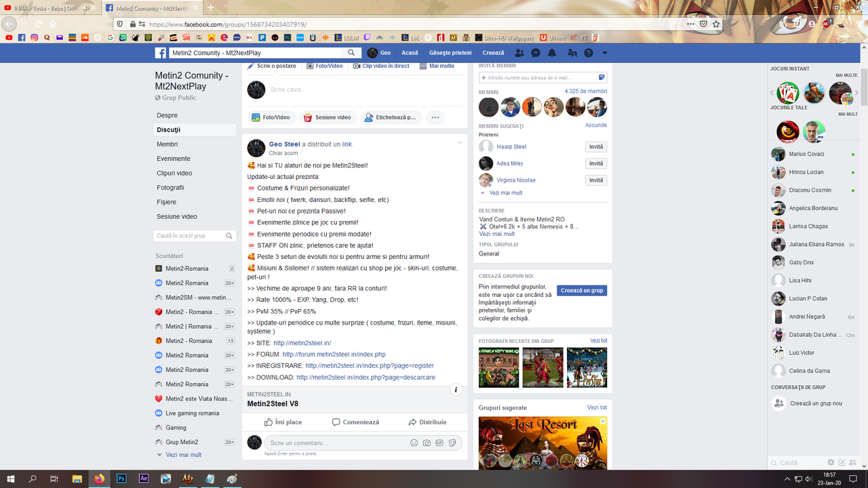The height and width of the screenshot is (488, 868).
Task: Open the post options chevron on Geo Steel's post
Action: point(460,142)
